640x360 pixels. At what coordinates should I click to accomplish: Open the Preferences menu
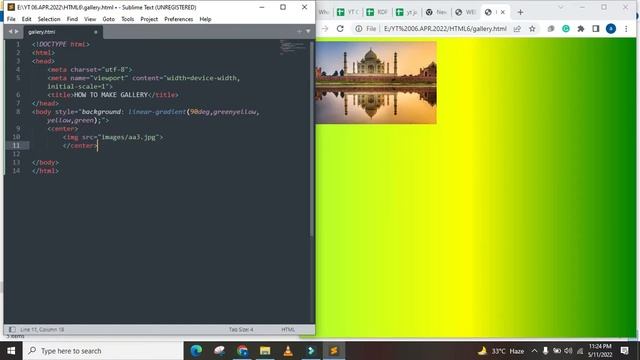179,19
